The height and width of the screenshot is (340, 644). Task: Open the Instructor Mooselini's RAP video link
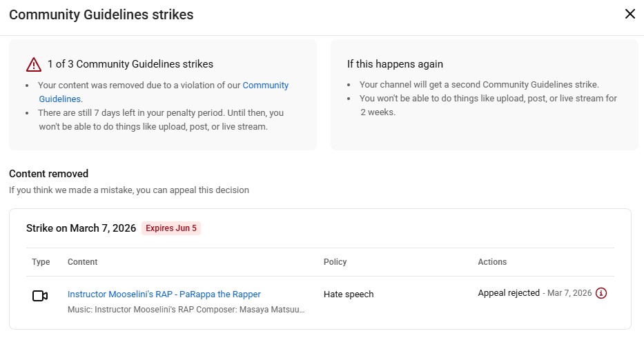[164, 294]
